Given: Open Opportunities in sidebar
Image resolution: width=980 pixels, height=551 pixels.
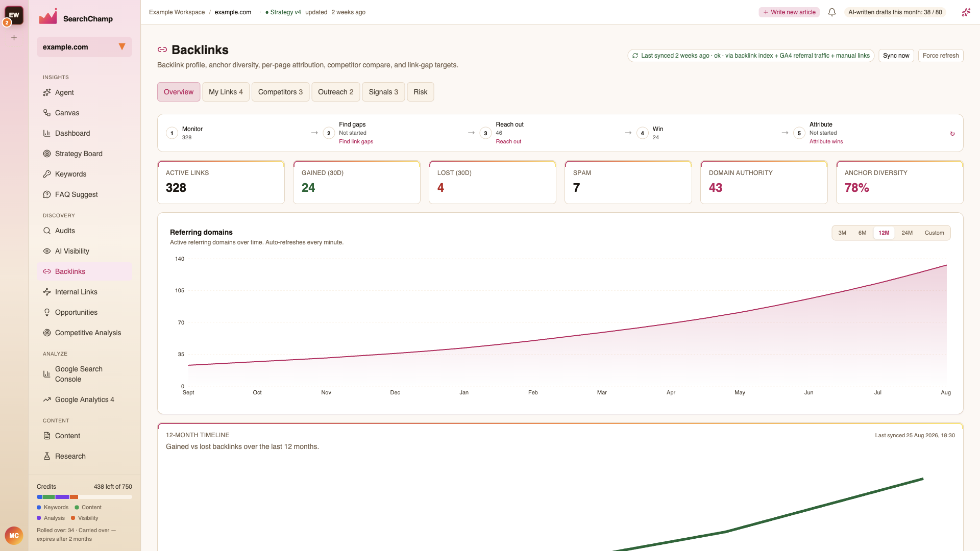Looking at the screenshot, I should coord(84,312).
